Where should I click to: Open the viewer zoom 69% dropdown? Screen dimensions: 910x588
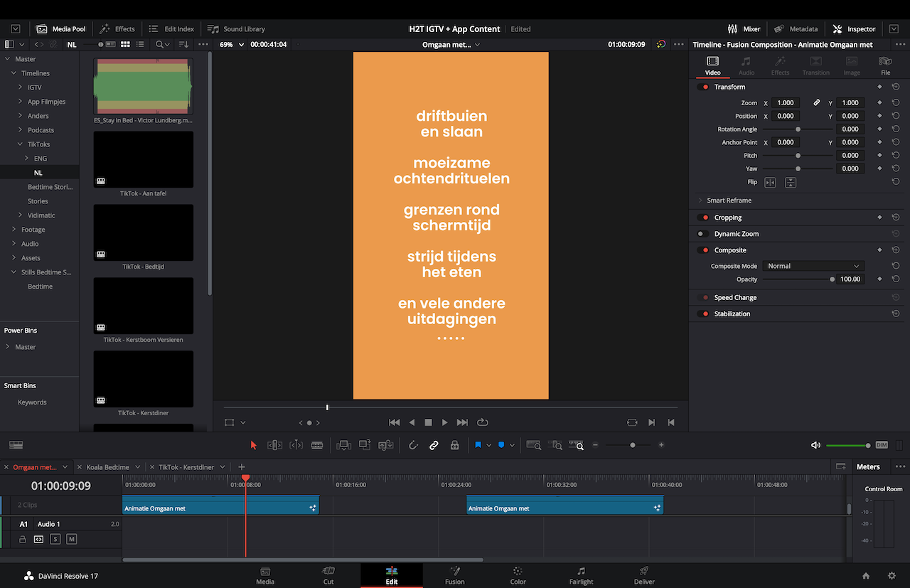pyautogui.click(x=233, y=44)
